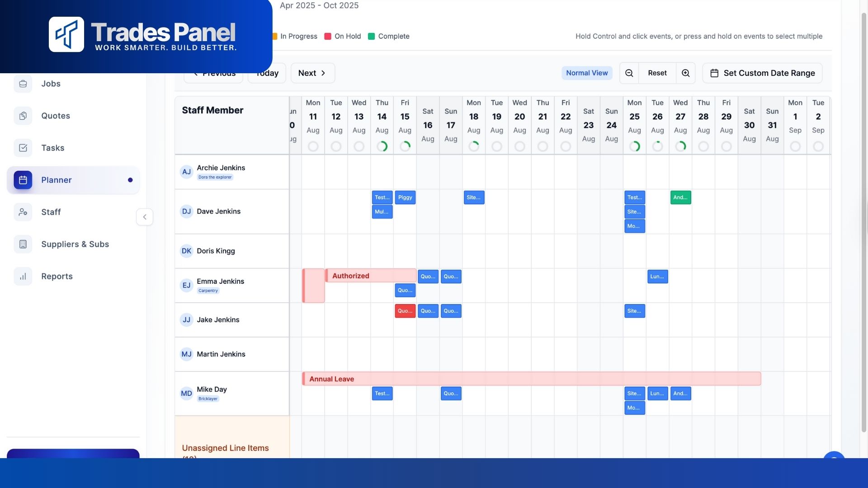Open the Quotes sidebar icon
The image size is (868, 488).
point(23,116)
